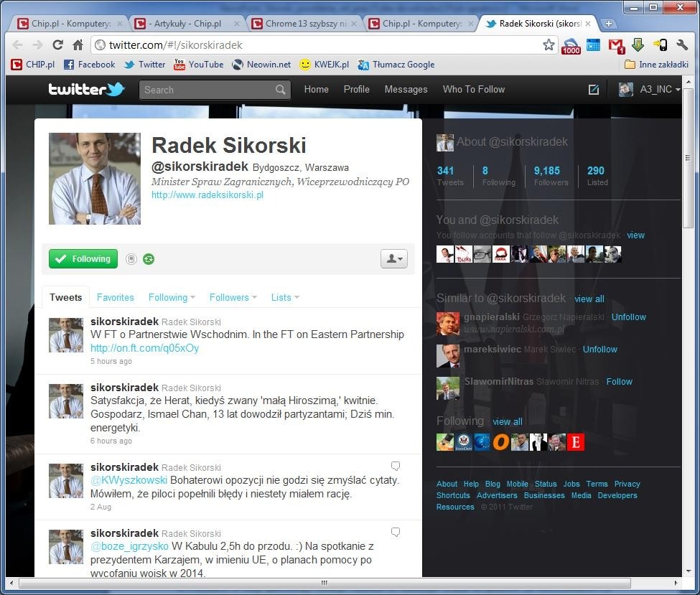The height and width of the screenshot is (595, 700).
Task: Open the send-to-phone extension icon
Action: pyautogui.click(x=661, y=44)
